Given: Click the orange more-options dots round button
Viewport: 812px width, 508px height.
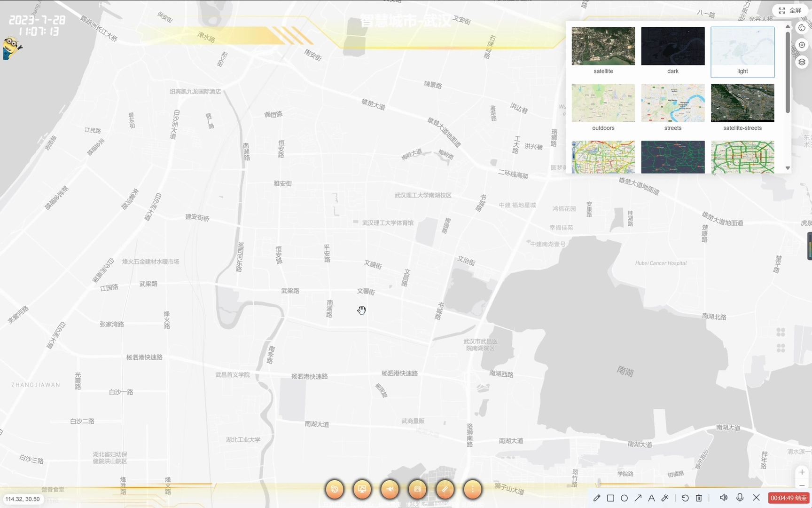Looking at the screenshot, I should click(x=473, y=489).
